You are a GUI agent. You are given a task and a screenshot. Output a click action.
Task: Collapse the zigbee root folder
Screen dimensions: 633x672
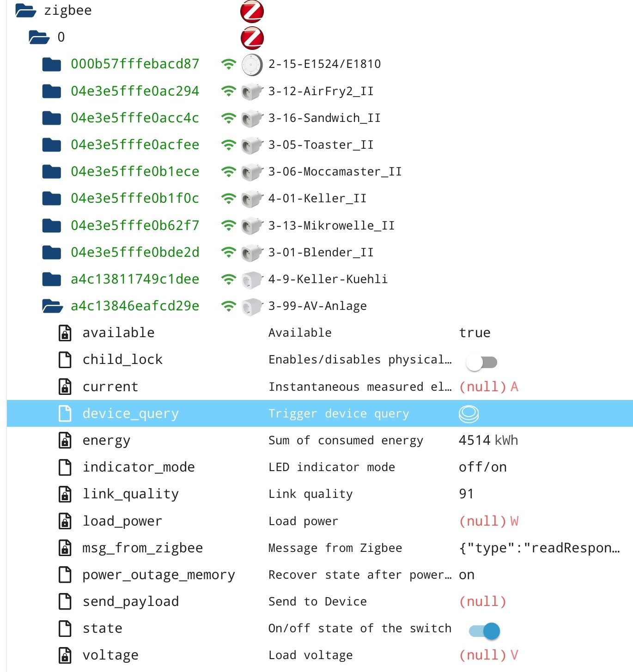[25, 10]
